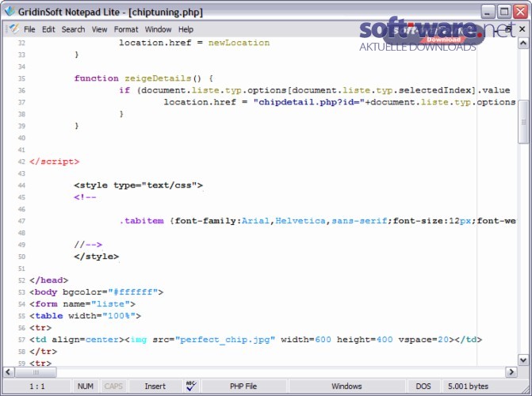Toggle the CAPS indicator in status bar
The image size is (532, 396).
click(113, 386)
